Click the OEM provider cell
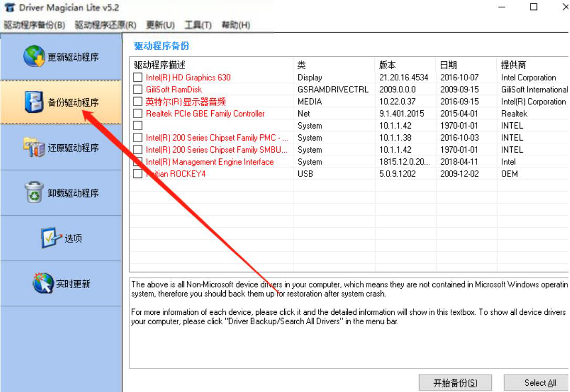570x392 pixels. click(509, 174)
